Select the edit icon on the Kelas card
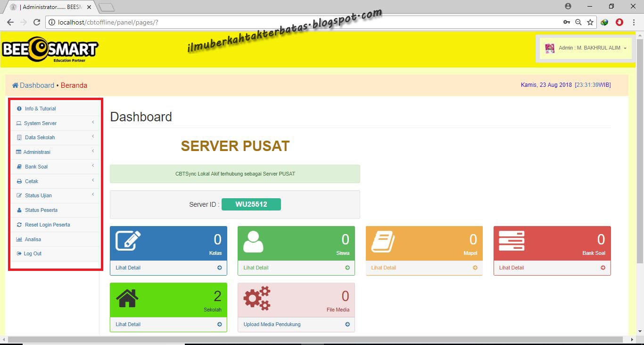This screenshot has height=345, width=644. click(x=128, y=241)
